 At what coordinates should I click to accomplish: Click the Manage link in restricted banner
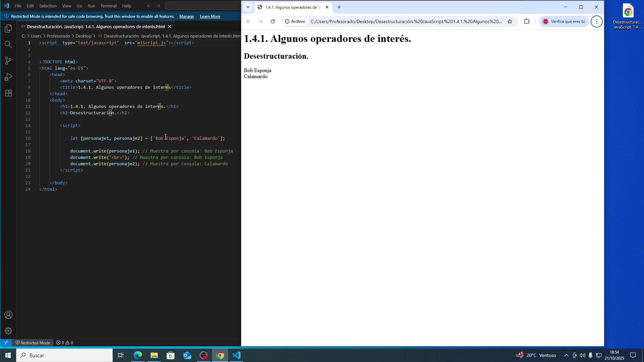(x=186, y=16)
